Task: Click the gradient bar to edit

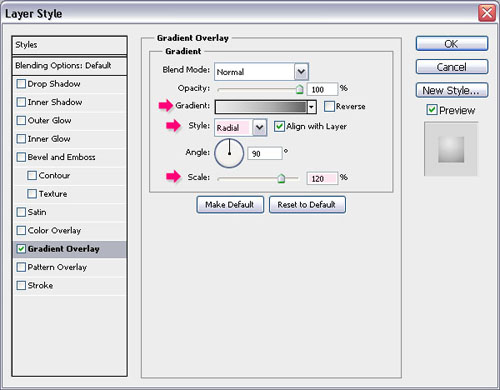Action: coord(261,107)
